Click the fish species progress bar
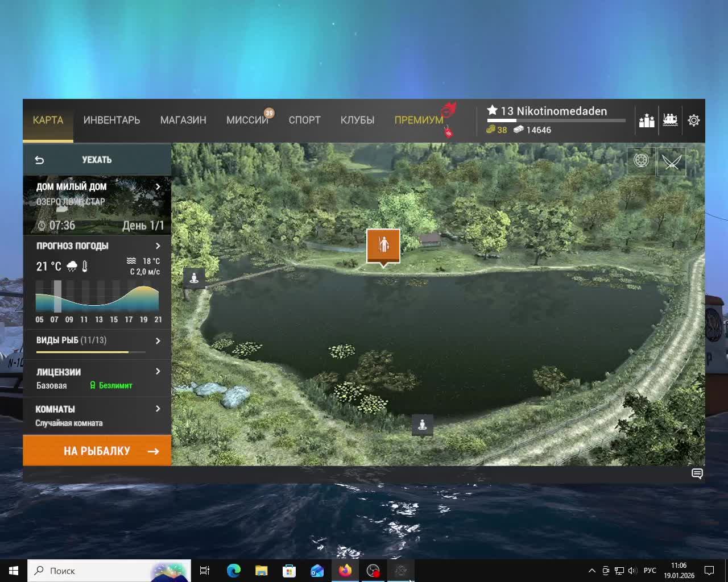This screenshot has width=728, height=582. tap(91, 352)
